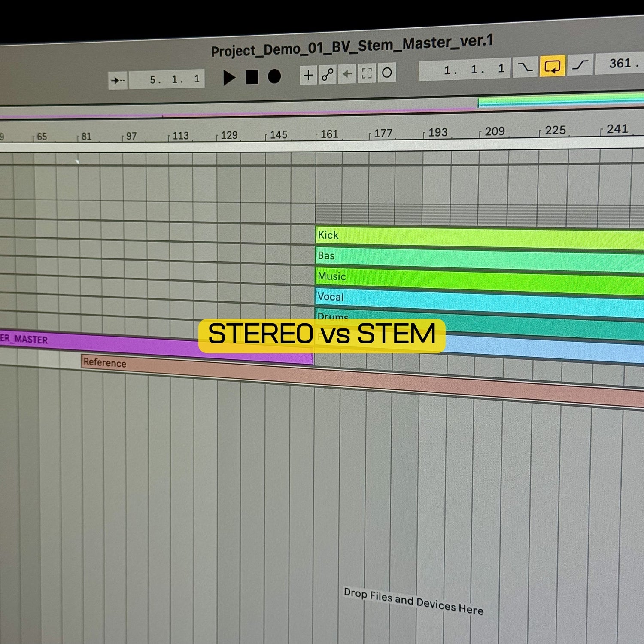This screenshot has height=644, width=644.
Task: Arm the Arrangement Record button
Action: (274, 76)
